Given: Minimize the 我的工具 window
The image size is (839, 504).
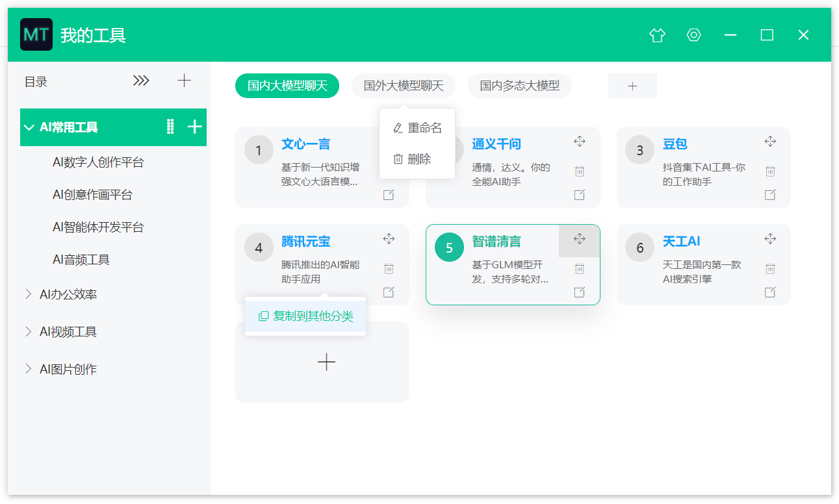Looking at the screenshot, I should 730,35.
